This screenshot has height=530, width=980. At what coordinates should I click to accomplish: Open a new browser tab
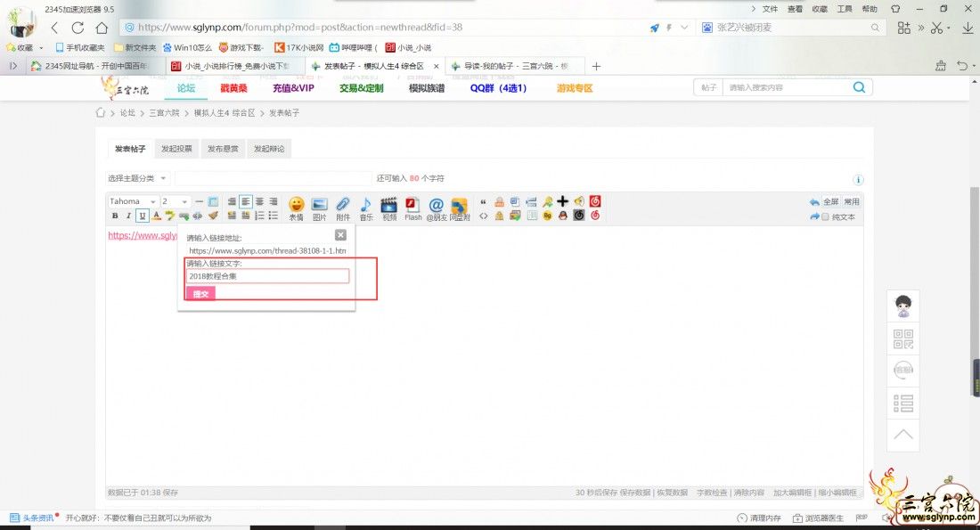(596, 66)
